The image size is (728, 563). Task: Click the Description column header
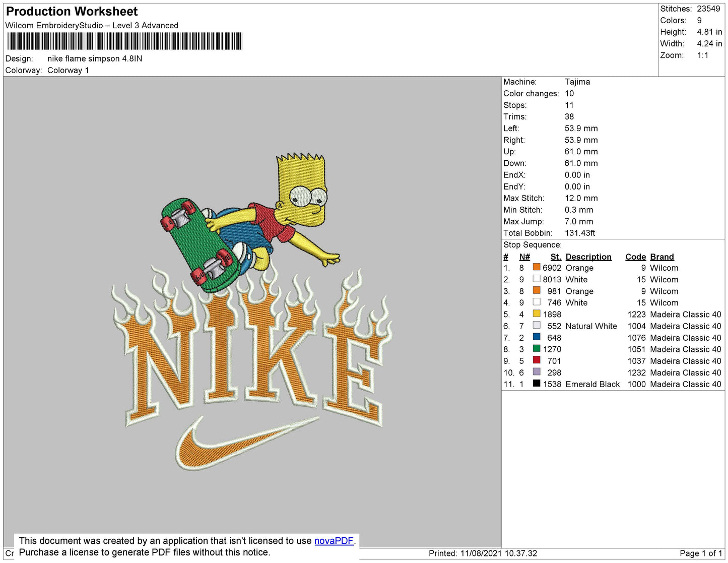588,257
